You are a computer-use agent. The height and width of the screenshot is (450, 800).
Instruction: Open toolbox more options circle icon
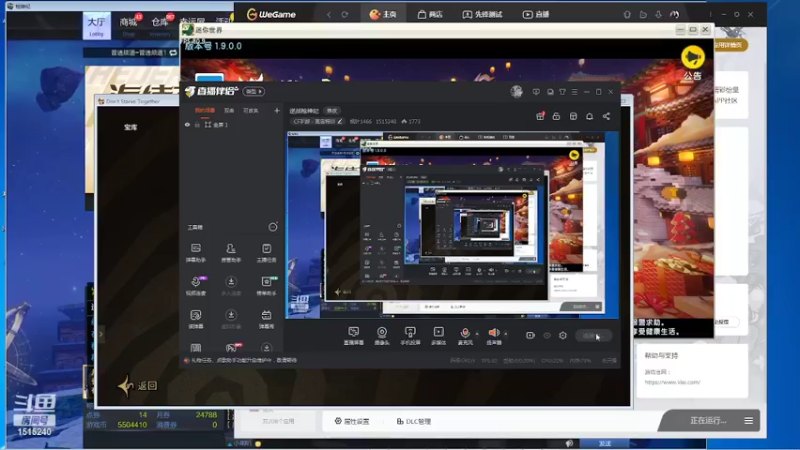pos(273,227)
